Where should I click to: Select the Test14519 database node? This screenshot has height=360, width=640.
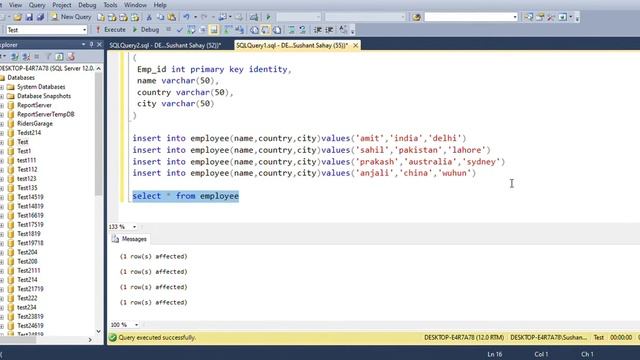[x=30, y=197]
